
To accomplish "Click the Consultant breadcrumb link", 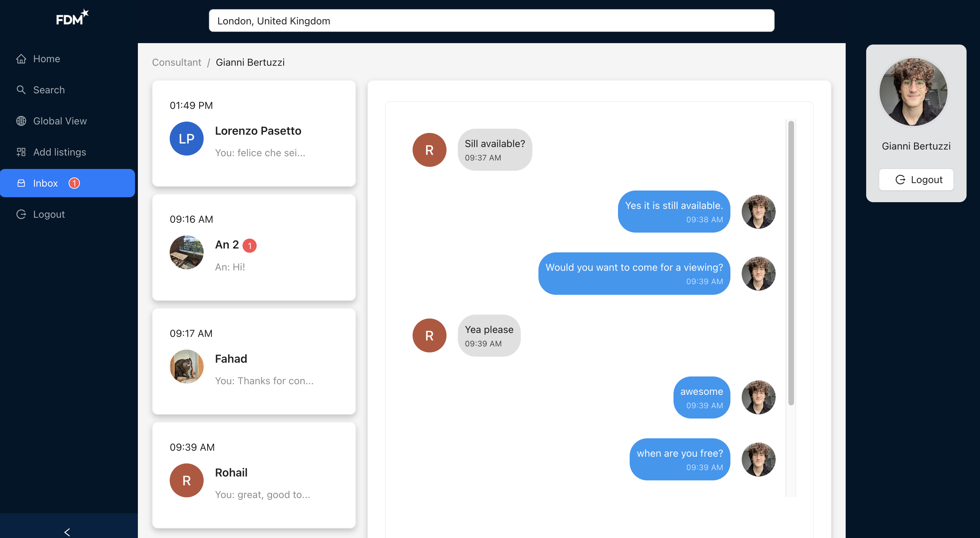I will click(176, 63).
